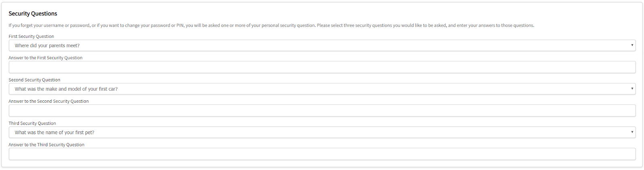
Task: Expand the Second Security Question dropdown
Action: click(322, 89)
